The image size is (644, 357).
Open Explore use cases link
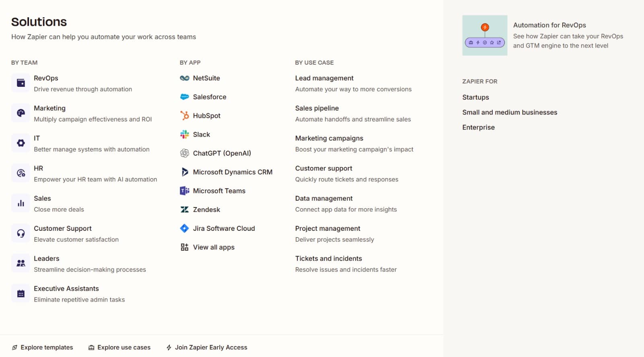[x=124, y=347]
